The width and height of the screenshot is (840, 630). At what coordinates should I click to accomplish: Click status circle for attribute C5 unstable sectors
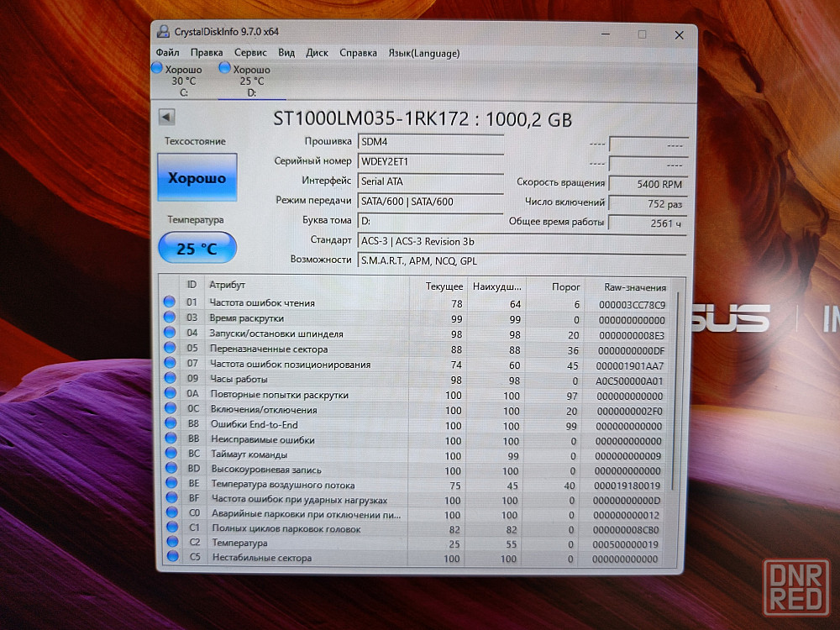point(170,558)
